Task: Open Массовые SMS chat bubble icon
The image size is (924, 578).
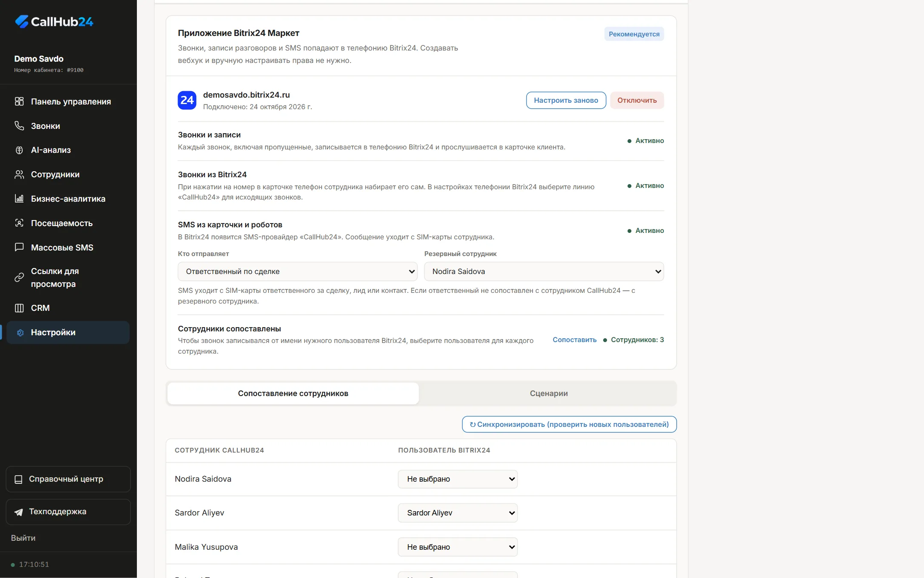Action: tap(19, 247)
